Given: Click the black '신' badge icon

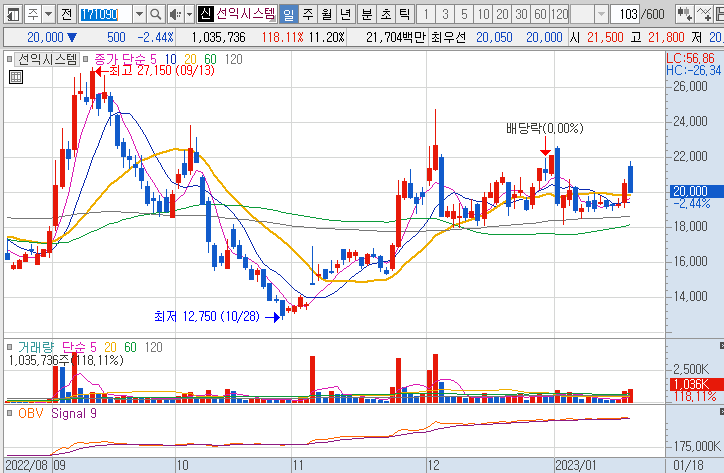Looking at the screenshot, I should pyautogui.click(x=205, y=14).
